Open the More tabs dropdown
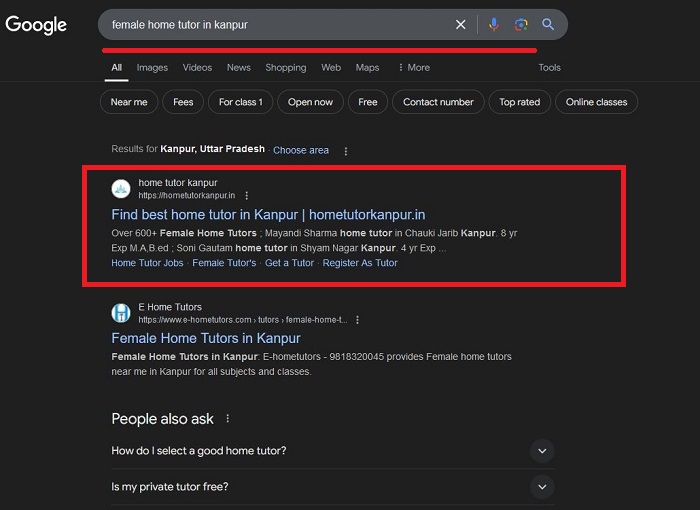 (414, 67)
